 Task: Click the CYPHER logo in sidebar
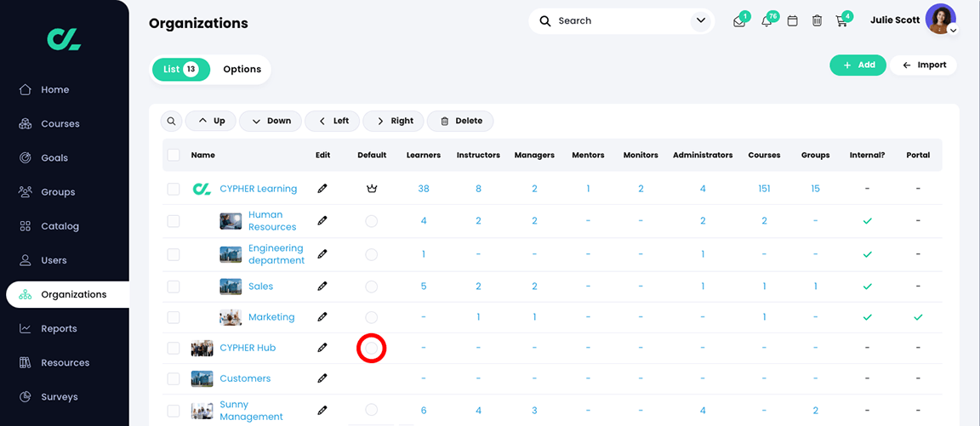click(x=65, y=39)
